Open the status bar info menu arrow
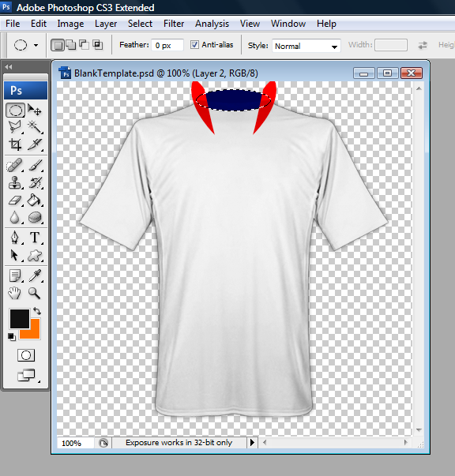The image size is (455, 476). click(x=253, y=442)
